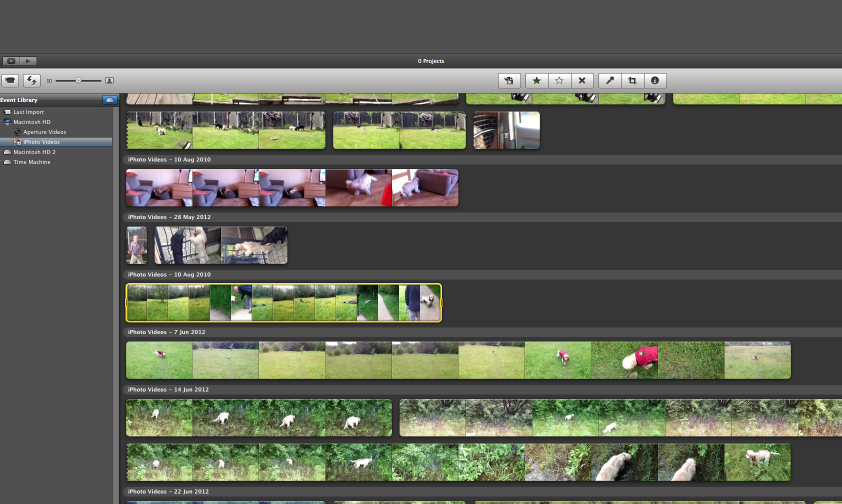Click the large thumbnail icon beside the slider
Screen dimensions: 842x504
pos(109,80)
